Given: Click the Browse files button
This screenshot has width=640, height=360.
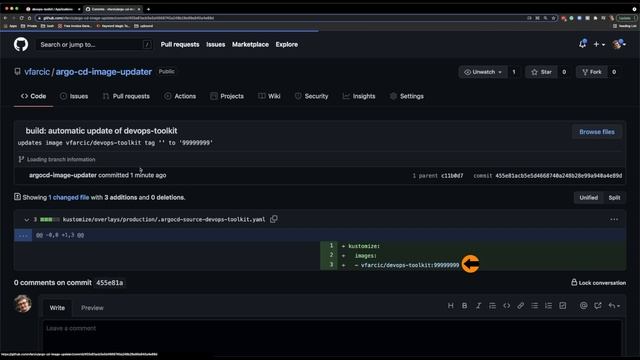Looking at the screenshot, I should (597, 132).
